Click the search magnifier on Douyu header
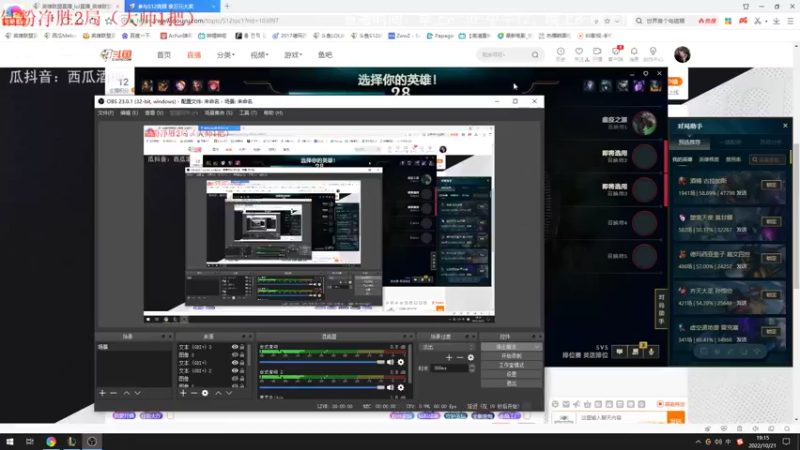This screenshot has height=450, width=800. 535,55
